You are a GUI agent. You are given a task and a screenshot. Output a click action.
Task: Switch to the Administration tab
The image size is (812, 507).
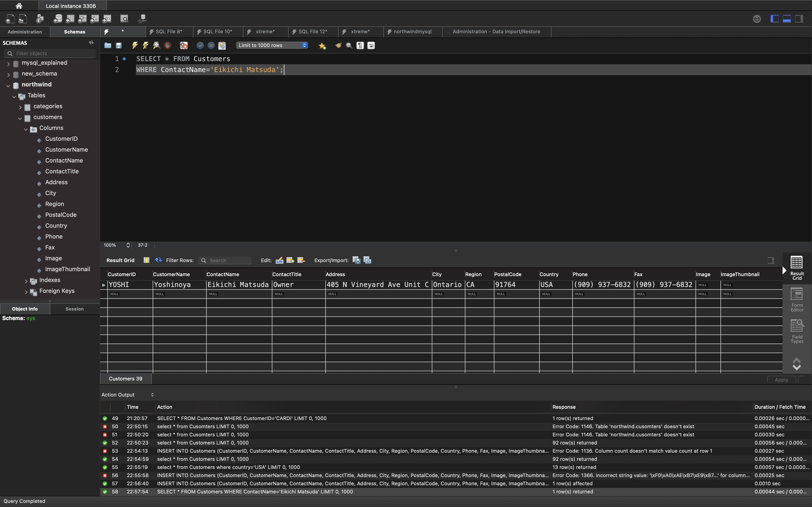pos(25,32)
